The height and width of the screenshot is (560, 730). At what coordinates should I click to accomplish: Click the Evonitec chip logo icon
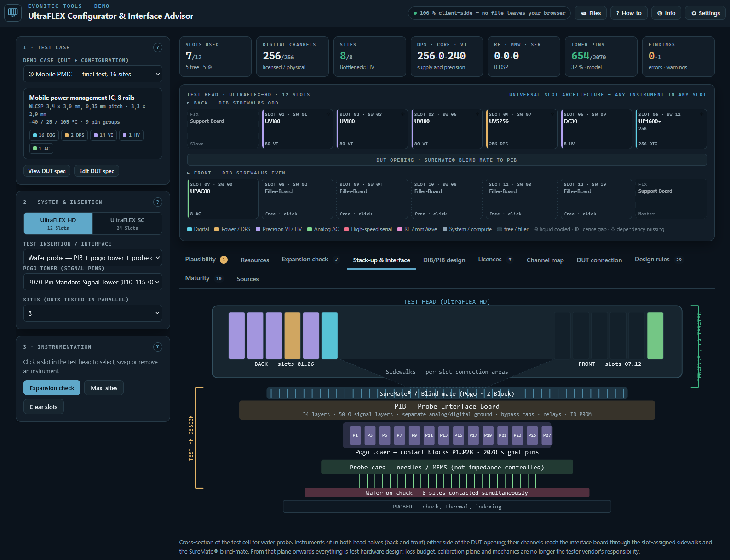click(x=13, y=12)
